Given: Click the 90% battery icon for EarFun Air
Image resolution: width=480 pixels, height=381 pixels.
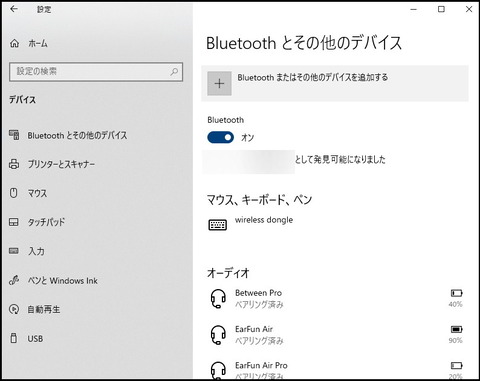Looking at the screenshot, I should [456, 329].
